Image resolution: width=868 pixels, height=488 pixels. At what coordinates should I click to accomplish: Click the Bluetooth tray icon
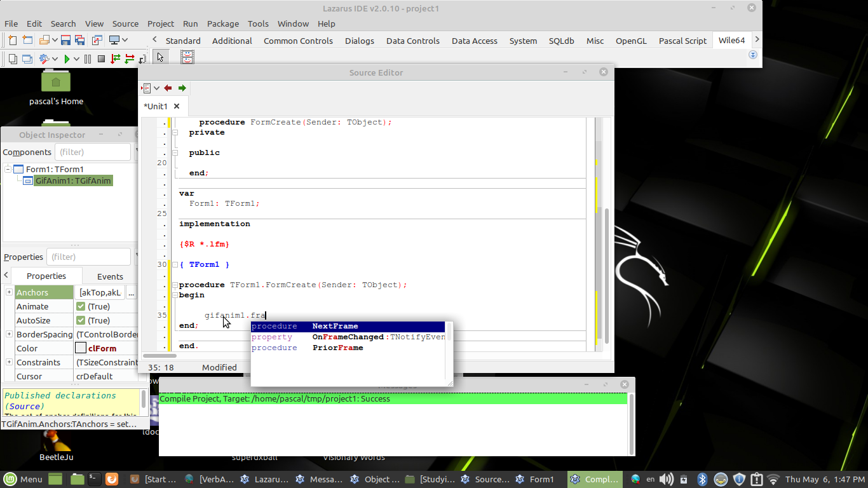(702, 479)
